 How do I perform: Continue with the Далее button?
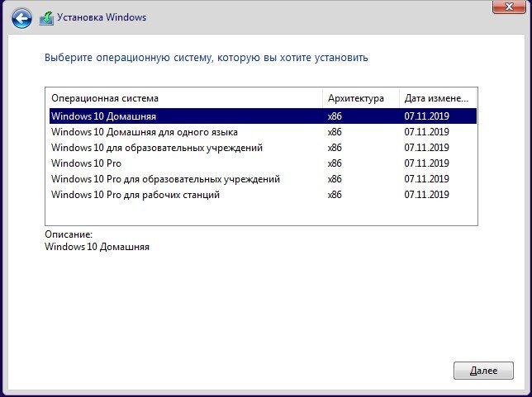click(483, 371)
